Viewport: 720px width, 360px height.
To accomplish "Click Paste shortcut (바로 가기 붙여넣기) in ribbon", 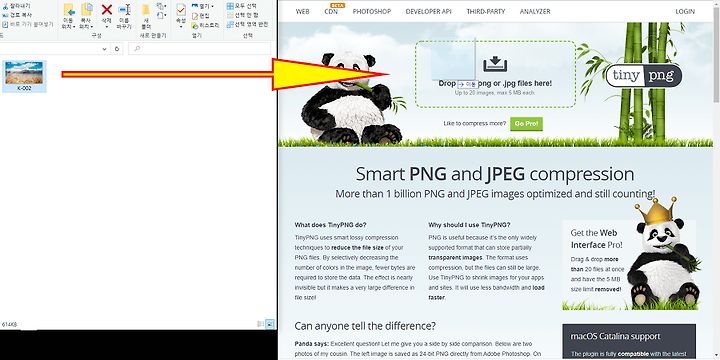I will click(x=28, y=24).
